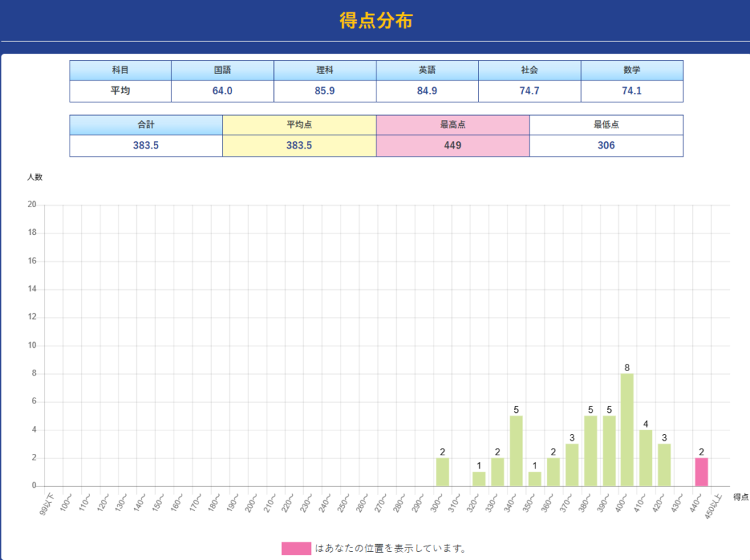This screenshot has width=750, height=560.
Task: Click the pink legend swatch below the chart
Action: (296, 548)
